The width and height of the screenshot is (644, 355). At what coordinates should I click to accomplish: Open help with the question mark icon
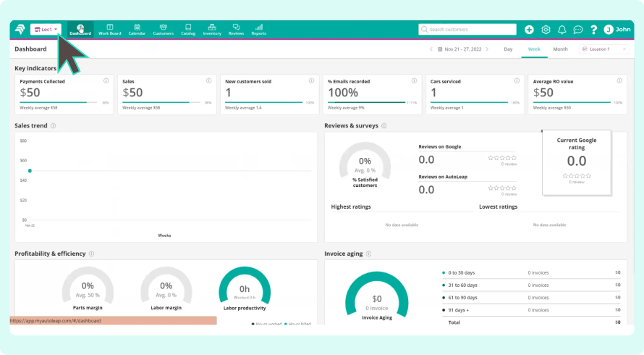[x=594, y=30]
